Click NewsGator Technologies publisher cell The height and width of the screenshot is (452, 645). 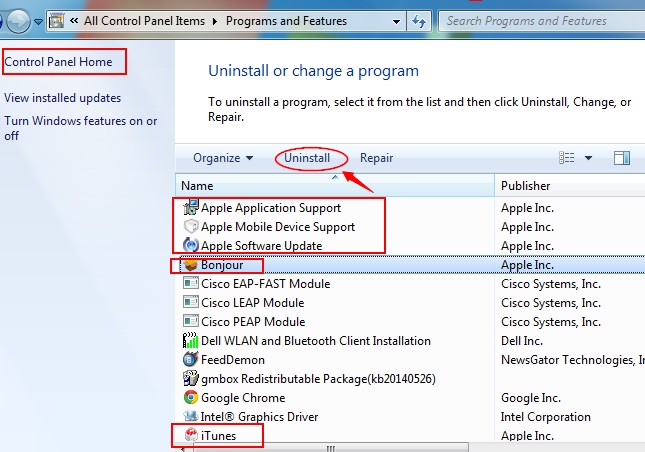(573, 359)
